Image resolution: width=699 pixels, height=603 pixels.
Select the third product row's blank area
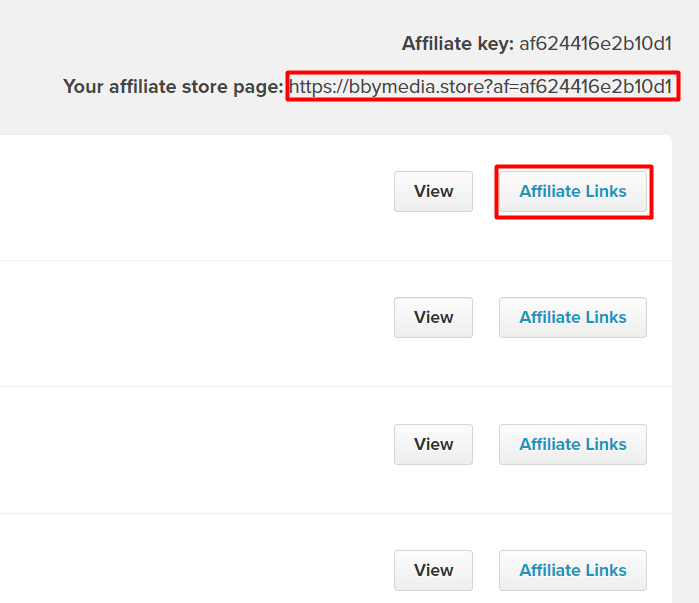tap(192, 450)
